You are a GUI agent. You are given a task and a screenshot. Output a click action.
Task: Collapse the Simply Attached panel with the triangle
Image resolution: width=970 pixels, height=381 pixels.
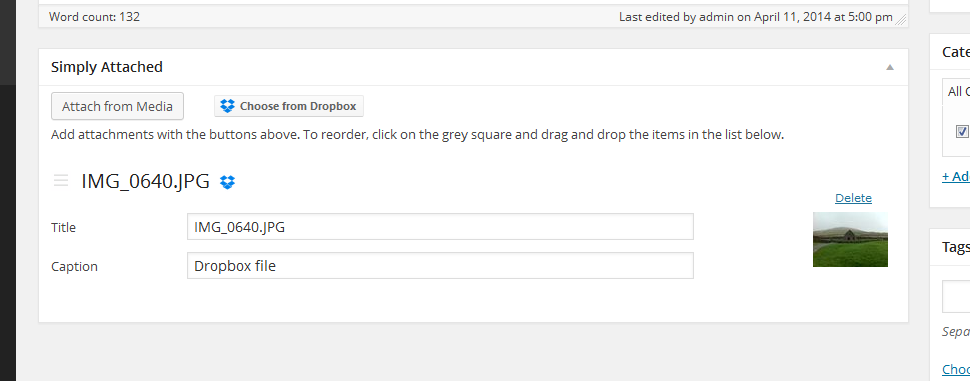[890, 67]
